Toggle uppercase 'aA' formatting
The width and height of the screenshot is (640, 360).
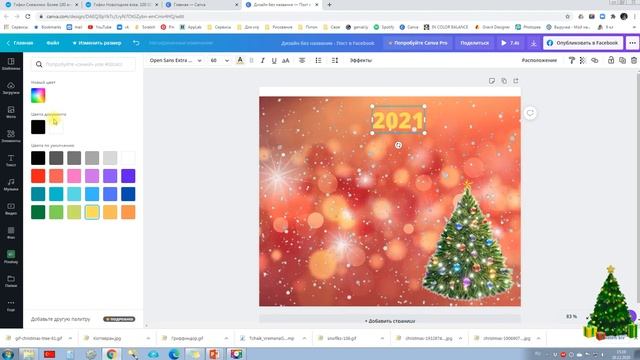(x=286, y=60)
